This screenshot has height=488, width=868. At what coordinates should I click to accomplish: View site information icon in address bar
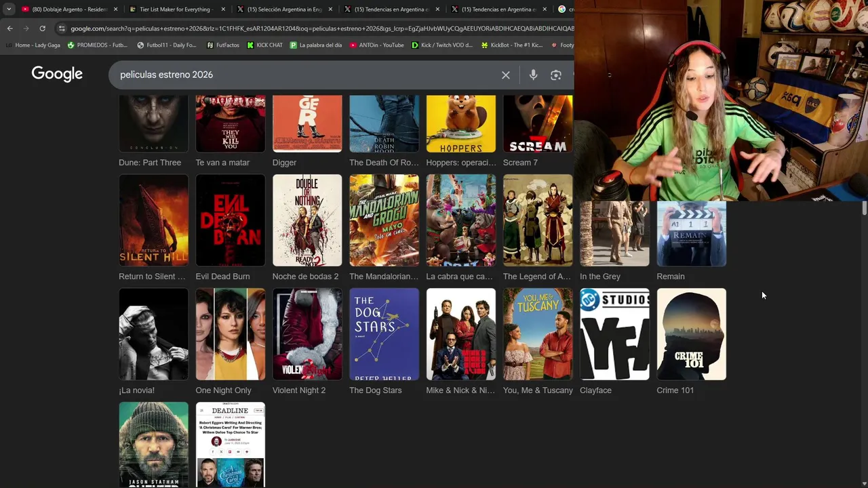coord(62,28)
